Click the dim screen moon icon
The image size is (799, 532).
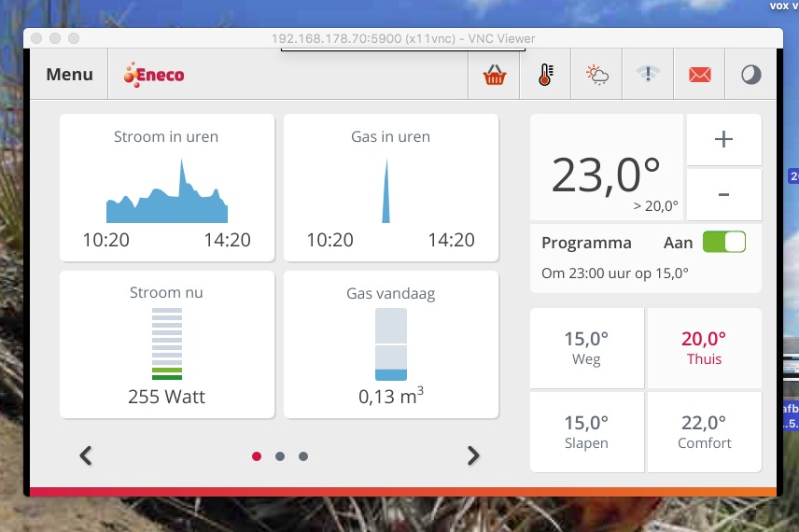coord(750,76)
